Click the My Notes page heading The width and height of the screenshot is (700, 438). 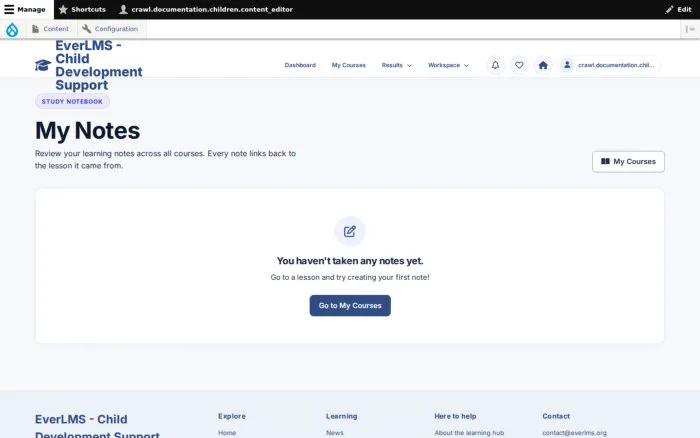coord(88,131)
